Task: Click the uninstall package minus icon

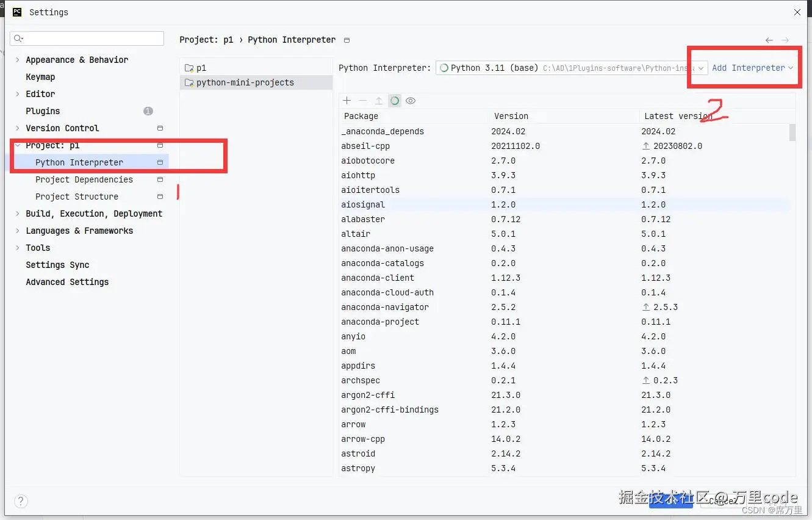Action: click(x=362, y=101)
